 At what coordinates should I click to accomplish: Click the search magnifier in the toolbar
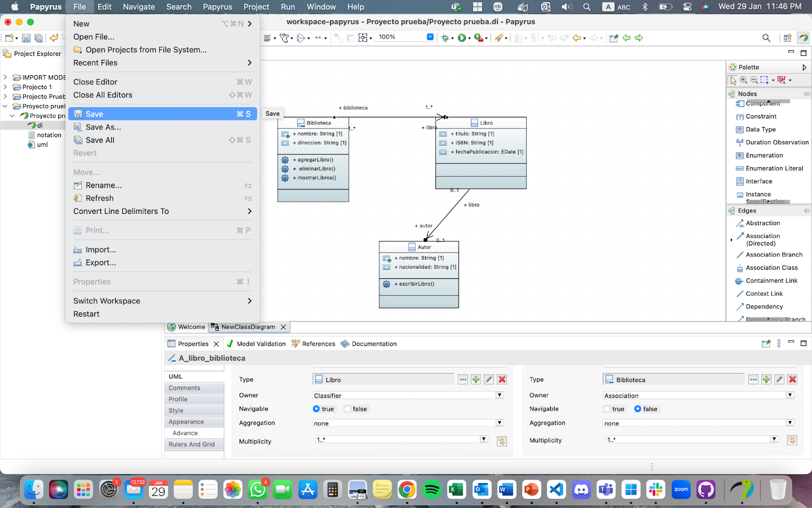[x=766, y=38]
